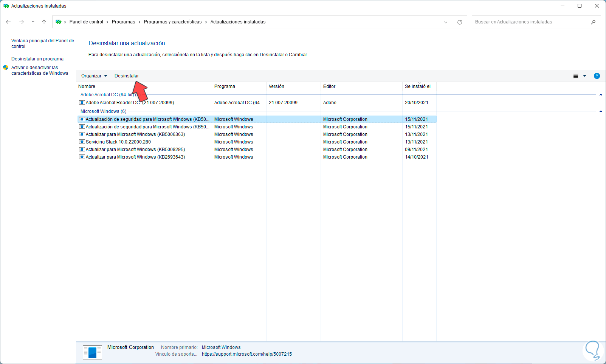606x364 pixels.
Task: Open Help with the question mark icon
Action: click(x=597, y=76)
